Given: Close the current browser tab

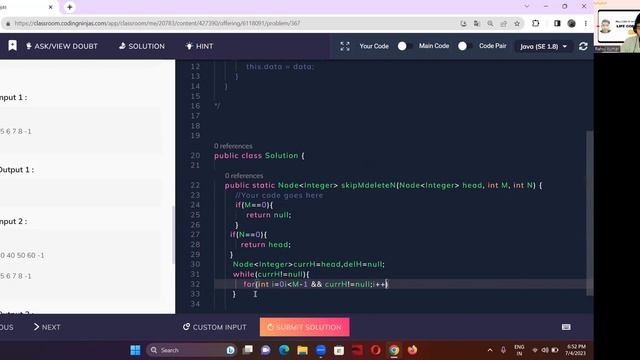Looking at the screenshot, I should (x=51, y=7).
